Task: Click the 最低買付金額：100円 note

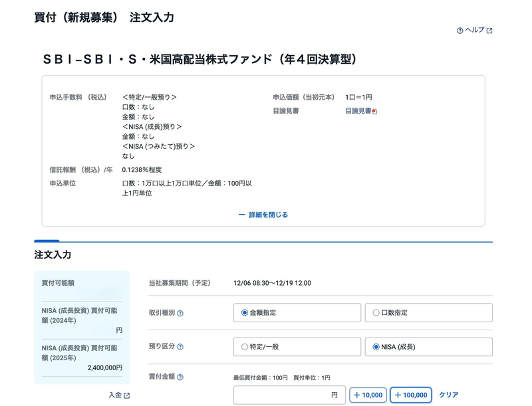Action: tap(260, 377)
